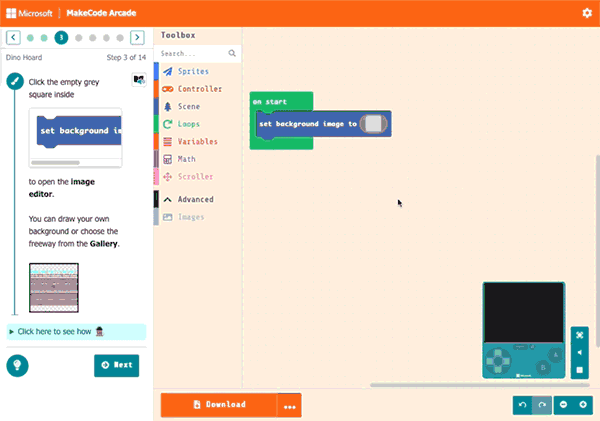
Task: Expand Click here to see how hint
Action: [x=76, y=331]
